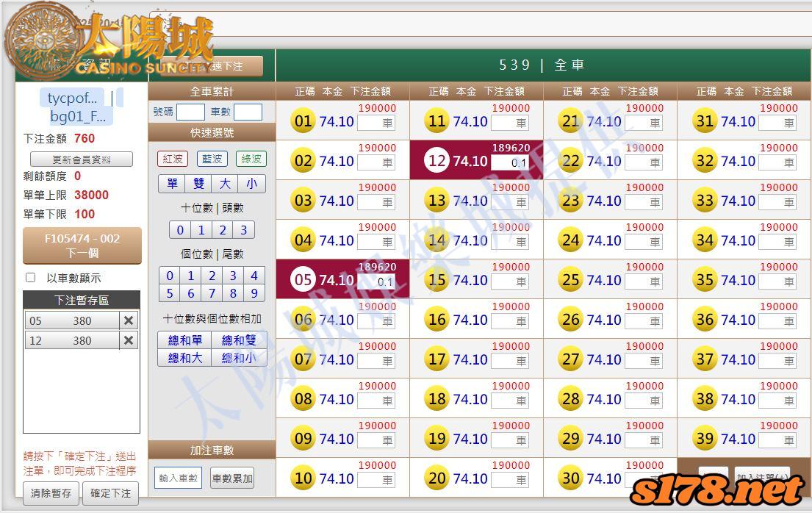
Task: Toggle the 總和雙 quick pick
Action: coord(239,340)
